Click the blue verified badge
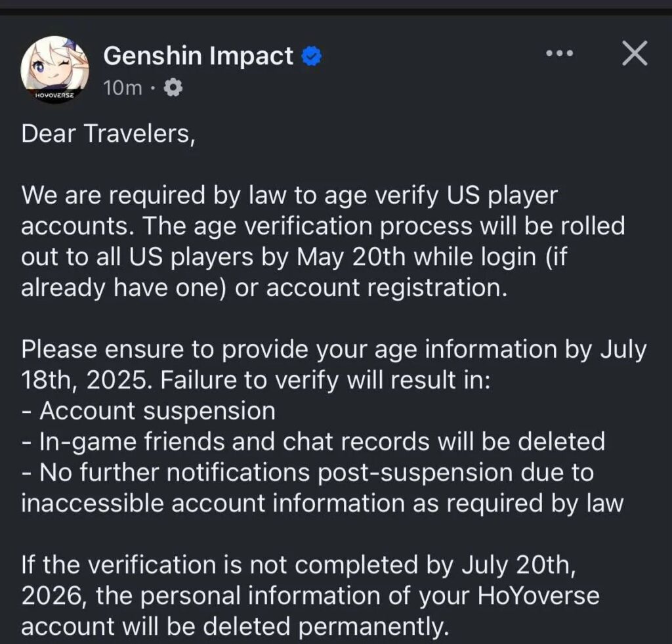The height and width of the screenshot is (644, 672). 311,57
